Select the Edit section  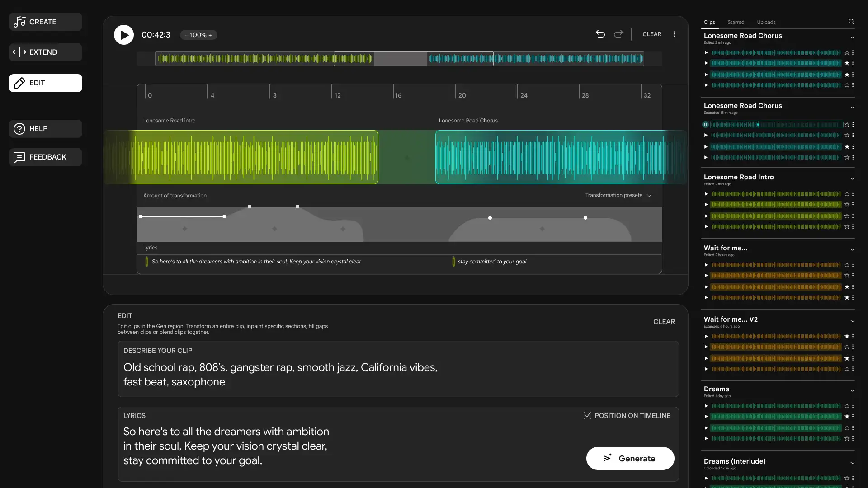pyautogui.click(x=46, y=83)
